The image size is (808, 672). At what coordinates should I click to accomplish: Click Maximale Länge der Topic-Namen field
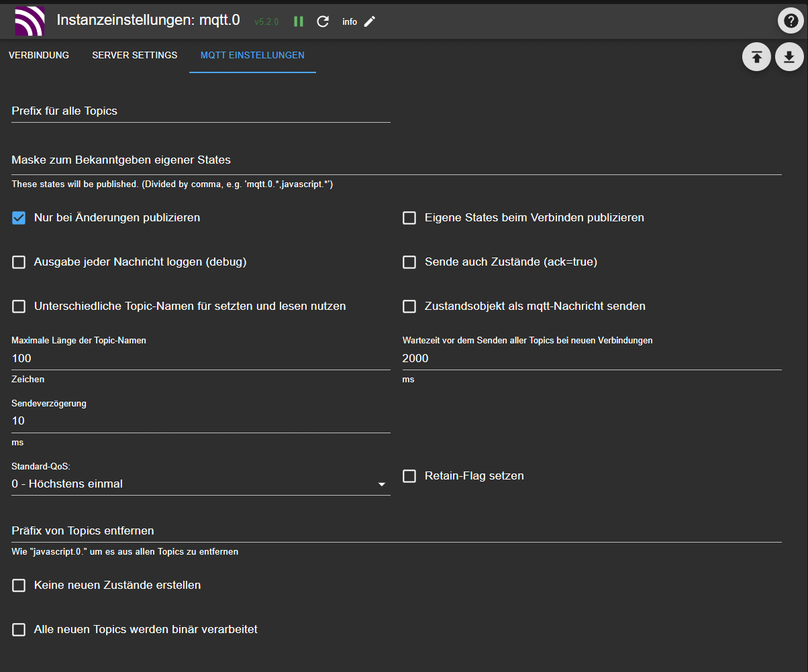[x=201, y=358]
